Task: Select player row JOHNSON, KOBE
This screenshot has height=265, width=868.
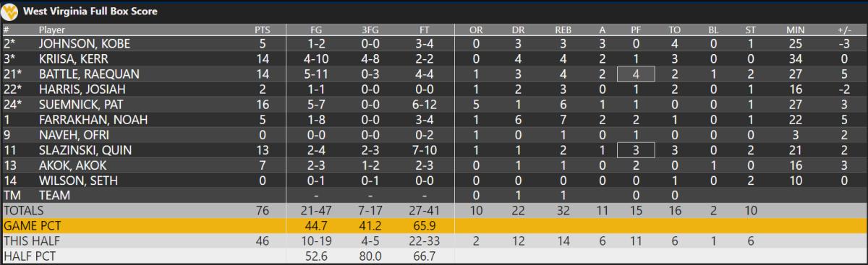Action: (x=434, y=43)
